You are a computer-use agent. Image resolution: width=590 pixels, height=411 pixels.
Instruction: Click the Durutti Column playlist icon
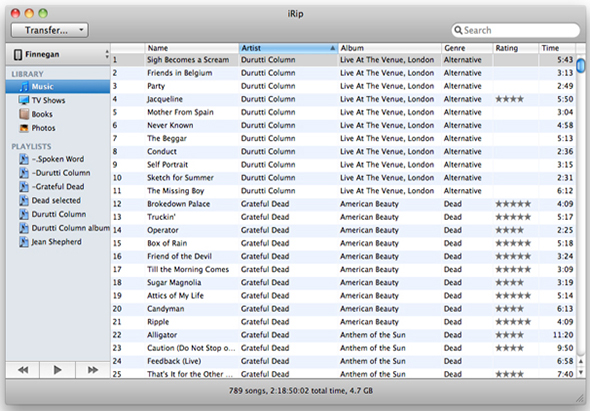(x=24, y=214)
